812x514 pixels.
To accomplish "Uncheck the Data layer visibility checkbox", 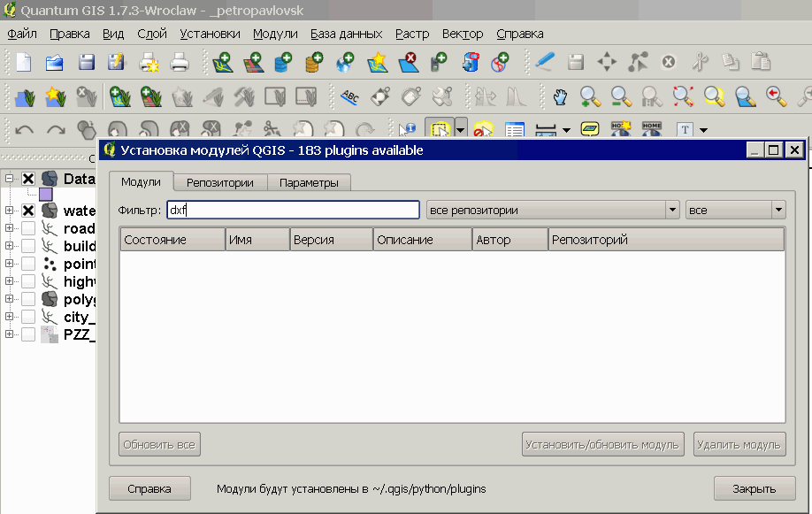I will pyautogui.click(x=28, y=179).
